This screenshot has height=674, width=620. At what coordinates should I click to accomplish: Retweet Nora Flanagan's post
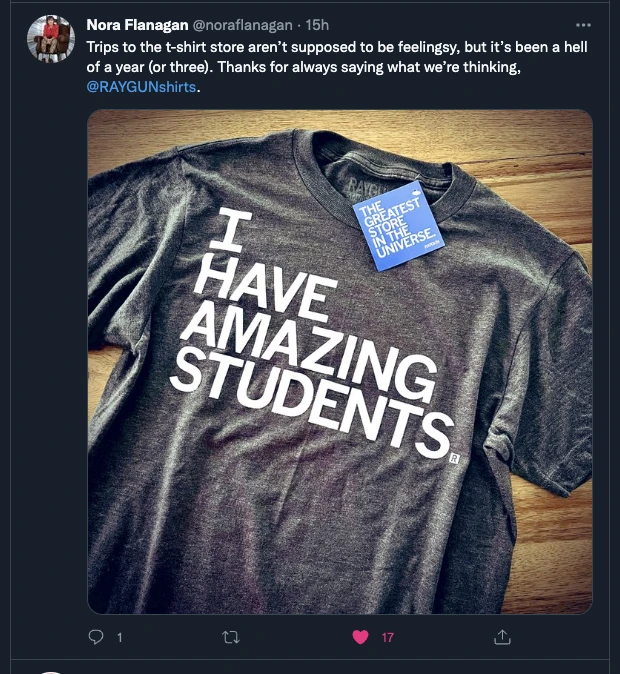231,637
